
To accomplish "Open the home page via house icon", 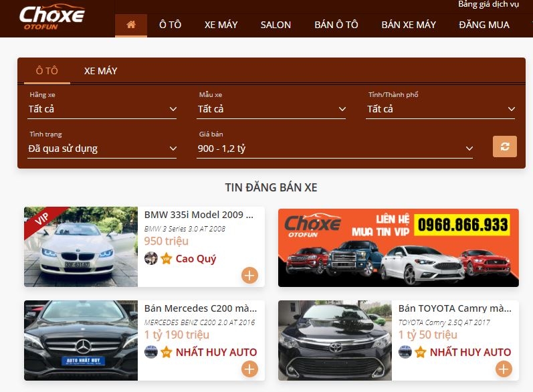I will pyautogui.click(x=131, y=25).
